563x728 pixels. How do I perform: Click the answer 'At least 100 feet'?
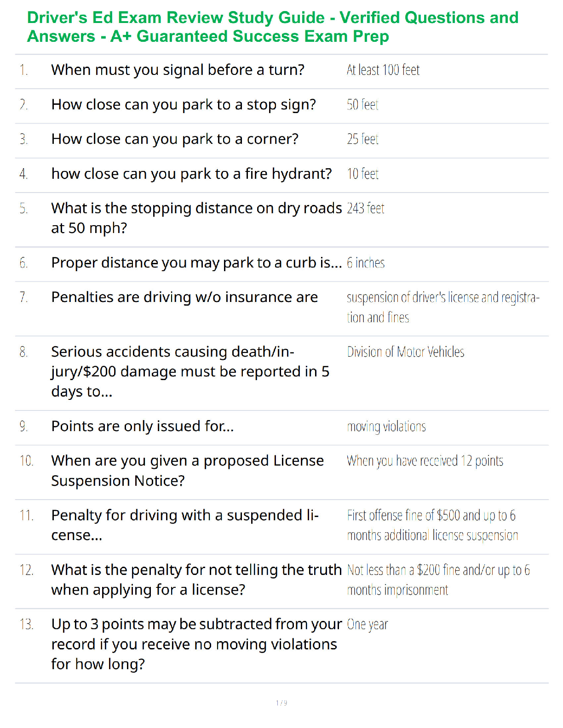tap(383, 70)
